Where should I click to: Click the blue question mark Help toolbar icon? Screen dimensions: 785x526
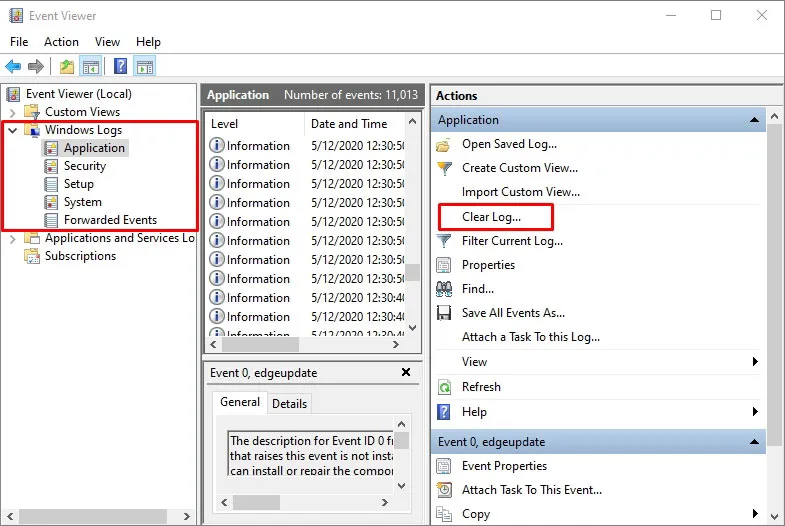120,67
